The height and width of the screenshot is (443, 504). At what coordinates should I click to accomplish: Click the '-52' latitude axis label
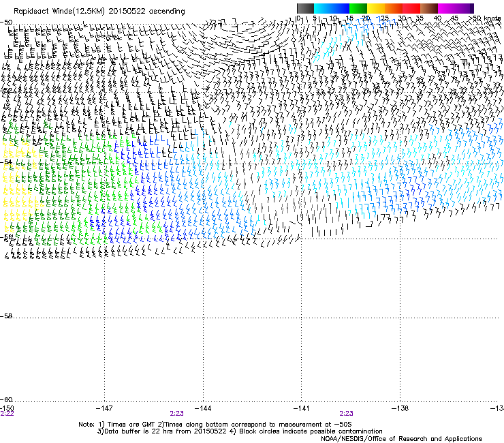[6, 91]
